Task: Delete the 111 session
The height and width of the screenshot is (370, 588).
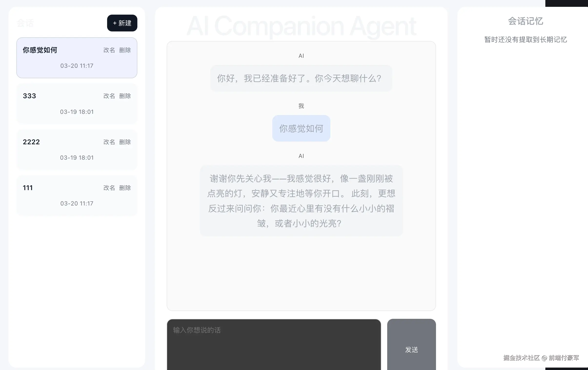Action: [x=125, y=188]
